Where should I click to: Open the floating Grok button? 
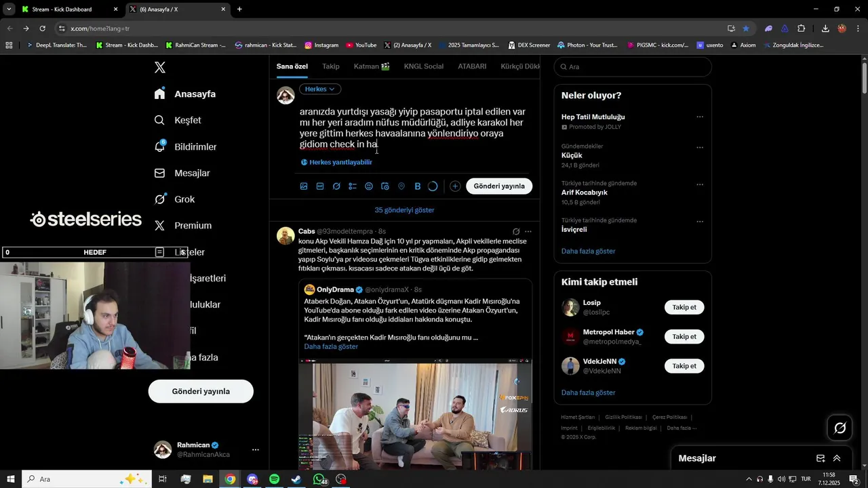click(840, 428)
